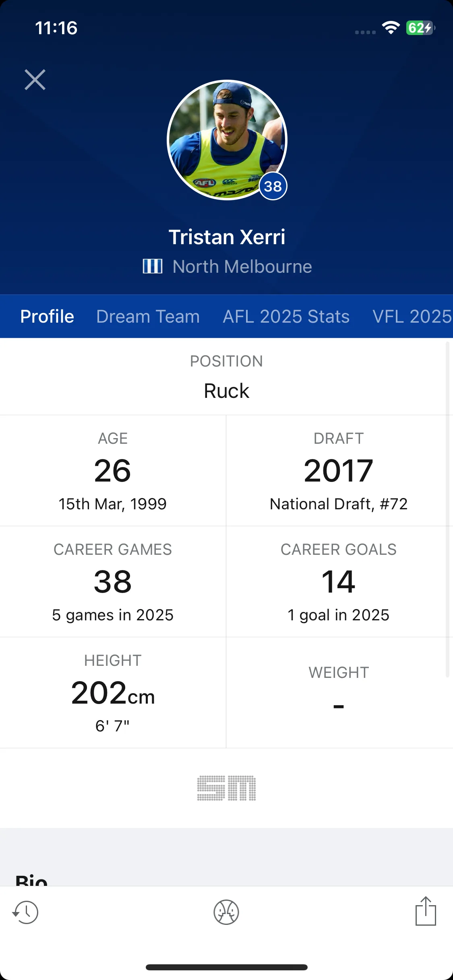This screenshot has height=980, width=453.
Task: Open the share icon
Action: 426,911
